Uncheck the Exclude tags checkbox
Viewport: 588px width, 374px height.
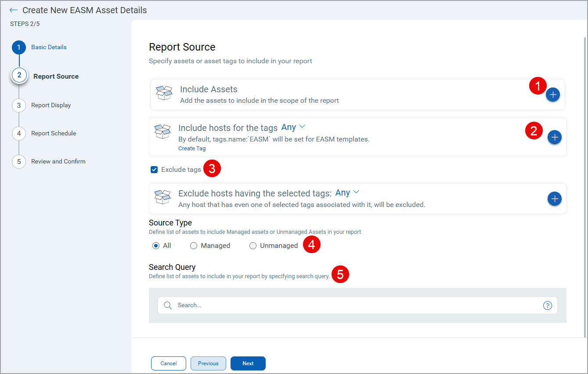click(x=154, y=170)
